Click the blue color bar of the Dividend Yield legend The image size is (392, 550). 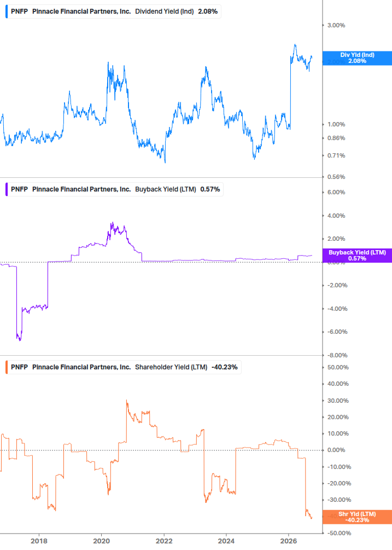tap(7, 11)
